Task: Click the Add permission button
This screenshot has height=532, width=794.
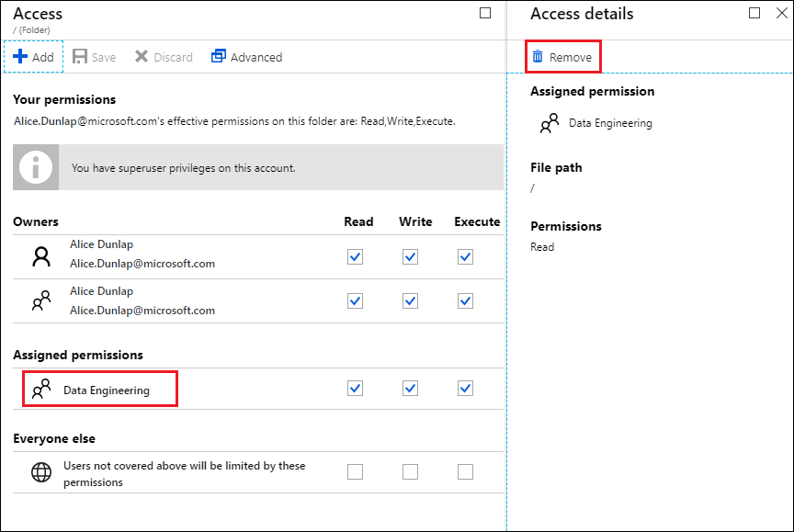Action: click(33, 57)
